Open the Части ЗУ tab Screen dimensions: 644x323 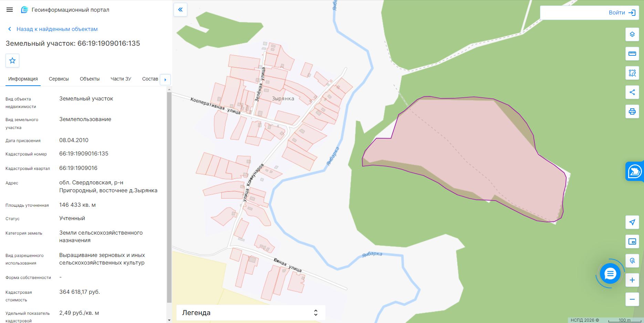click(x=121, y=79)
